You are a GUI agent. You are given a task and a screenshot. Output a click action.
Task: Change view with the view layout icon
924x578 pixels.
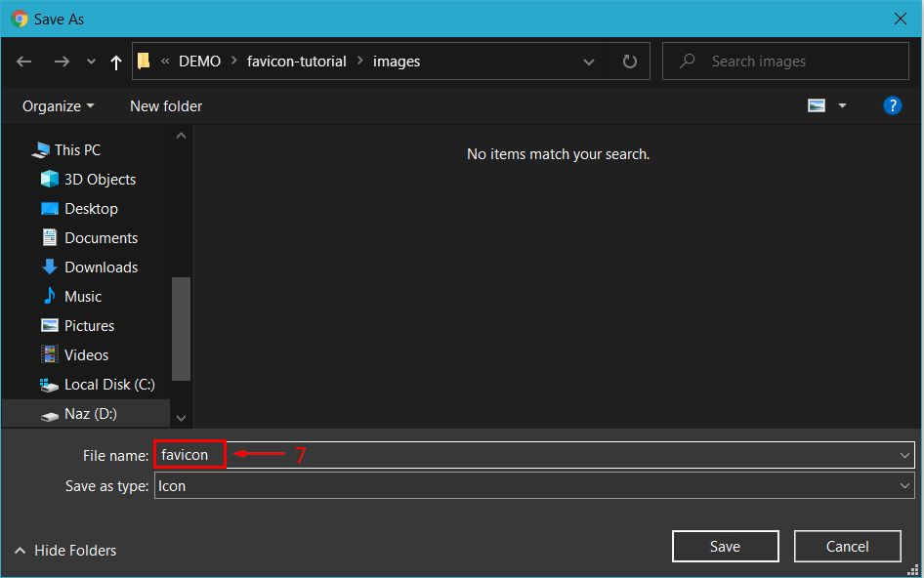point(817,105)
